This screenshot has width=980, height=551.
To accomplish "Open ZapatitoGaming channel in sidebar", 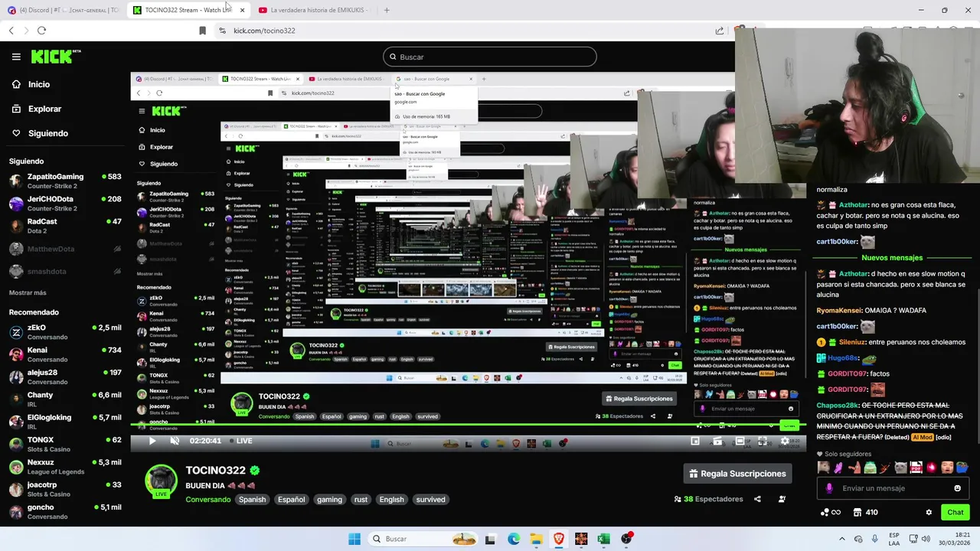I will [x=65, y=181].
